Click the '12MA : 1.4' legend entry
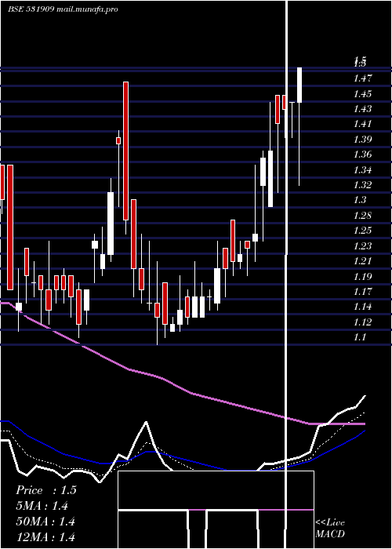Image resolution: width=392 pixels, height=549 pixels. pos(45,536)
